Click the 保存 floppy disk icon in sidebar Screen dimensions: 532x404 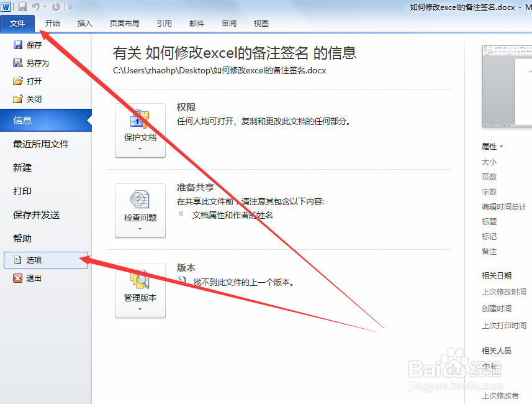(x=17, y=45)
